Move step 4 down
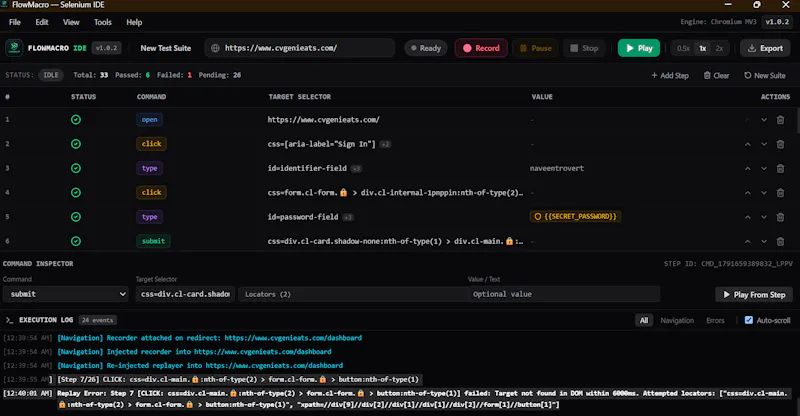This screenshot has height=416, width=800. click(x=764, y=193)
